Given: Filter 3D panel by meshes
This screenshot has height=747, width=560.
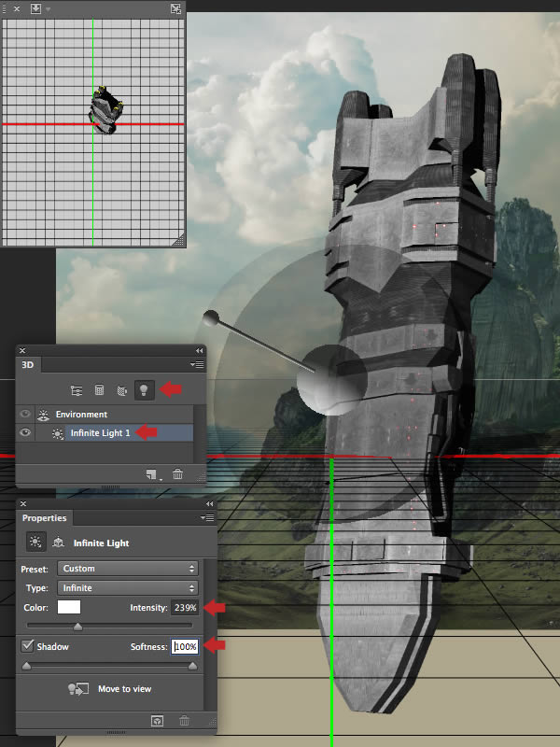Looking at the screenshot, I should (99, 390).
